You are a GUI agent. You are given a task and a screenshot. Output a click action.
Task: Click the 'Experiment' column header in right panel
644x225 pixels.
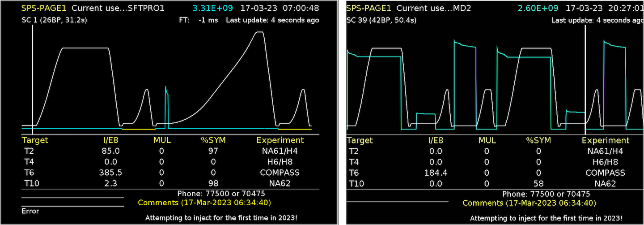point(605,140)
